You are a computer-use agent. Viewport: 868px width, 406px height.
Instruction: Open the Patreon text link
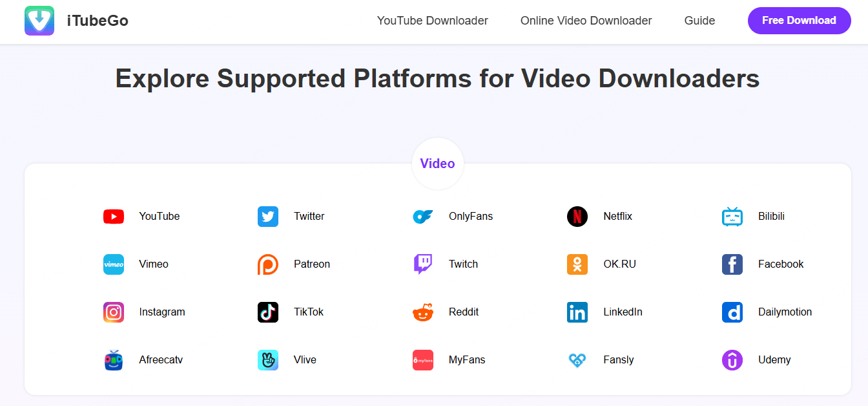point(312,264)
